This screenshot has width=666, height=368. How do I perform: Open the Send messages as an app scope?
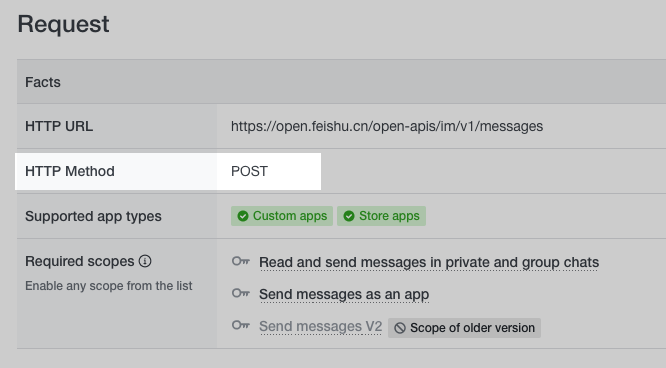tap(344, 294)
